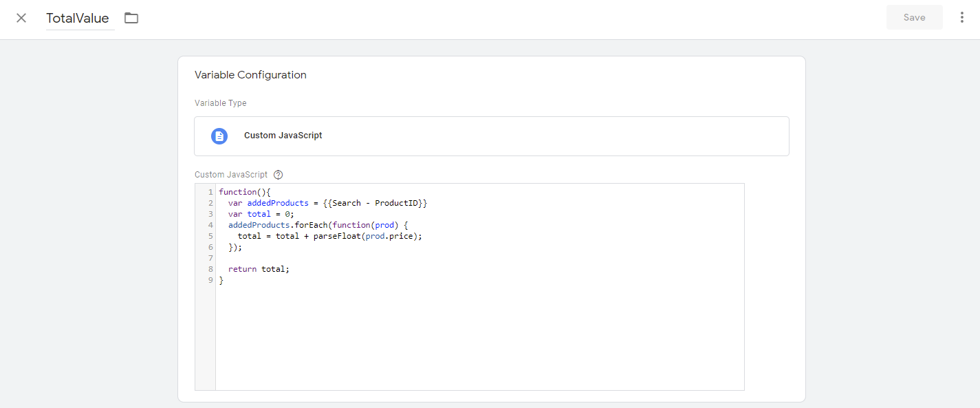The height and width of the screenshot is (408, 980).
Task: Click the empty area of code editor
Action: pos(479,336)
